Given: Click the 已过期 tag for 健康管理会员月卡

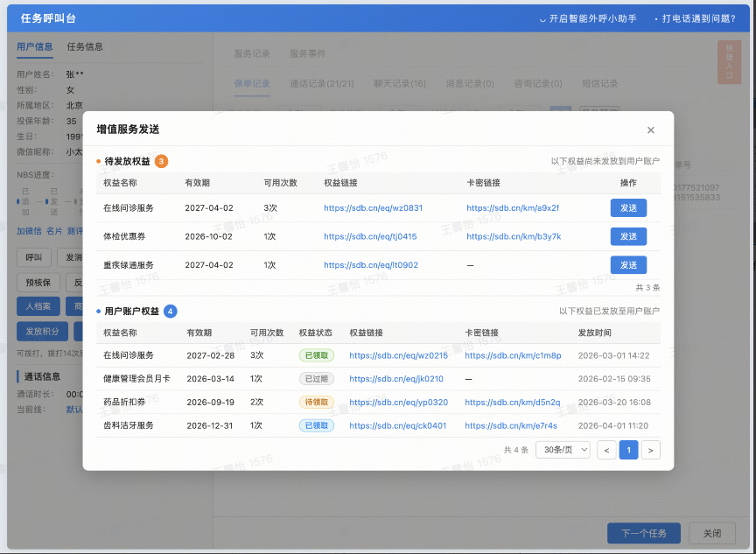Looking at the screenshot, I should pos(316,379).
